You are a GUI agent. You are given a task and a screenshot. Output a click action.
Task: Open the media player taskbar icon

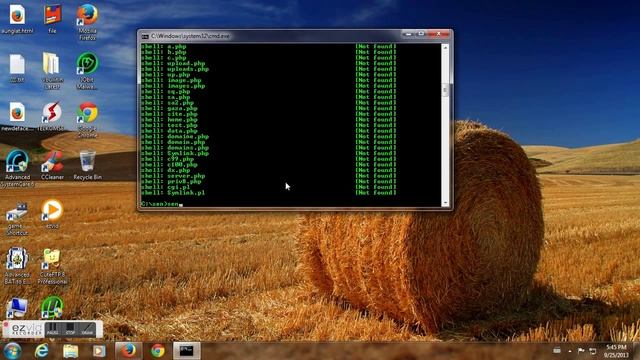[99, 351]
